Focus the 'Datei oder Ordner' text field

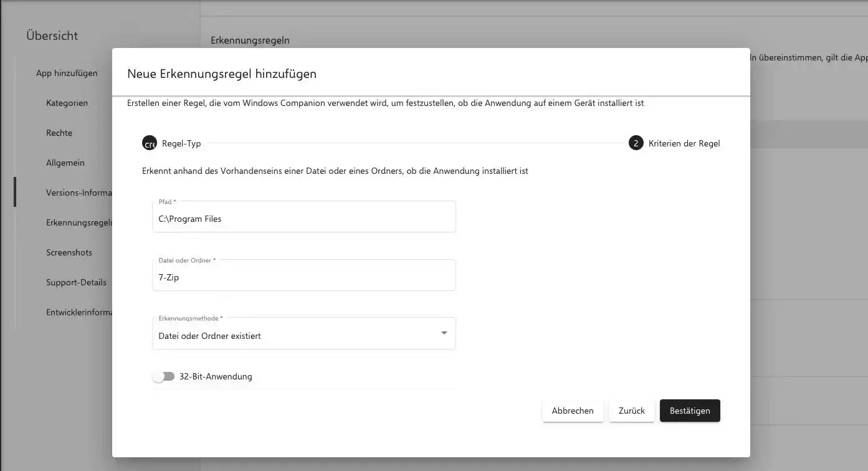[x=303, y=277]
